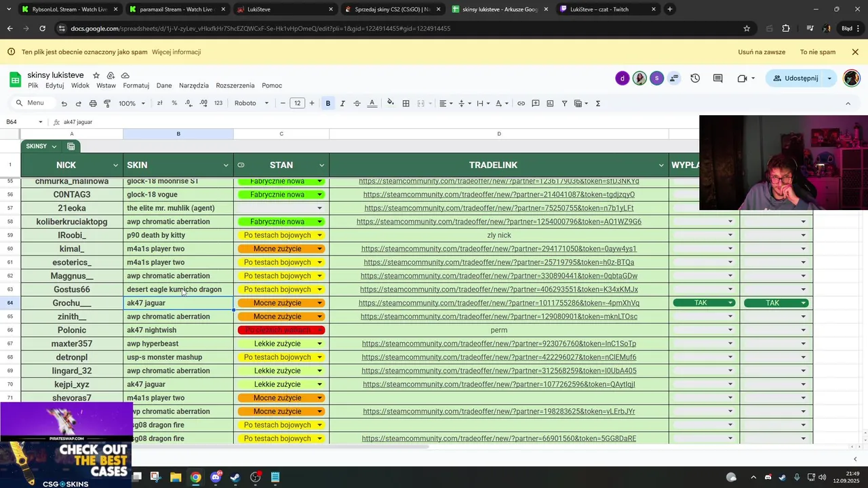Open the borders tool
Screen dimensions: 868x488
[x=406, y=104]
